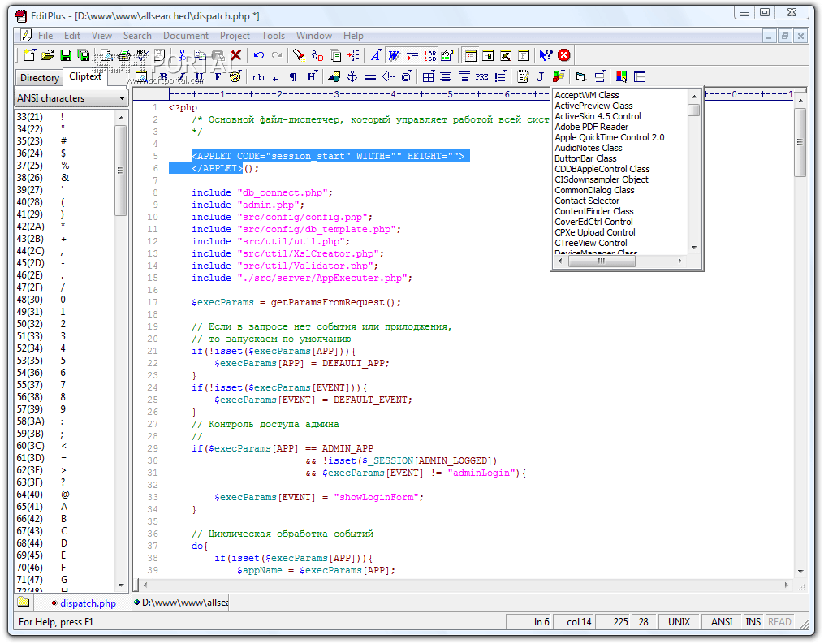Open the Document menu
The width and height of the screenshot is (824, 644).
coord(186,36)
